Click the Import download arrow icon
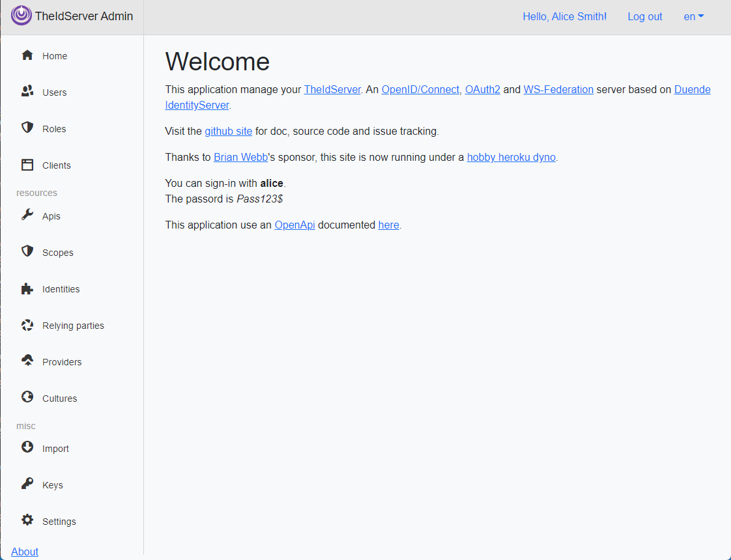Screen dimensions: 731x560 (x=27, y=447)
